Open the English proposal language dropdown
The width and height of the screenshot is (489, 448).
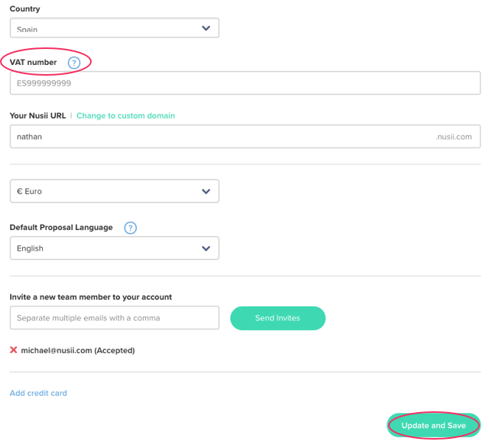tap(115, 248)
